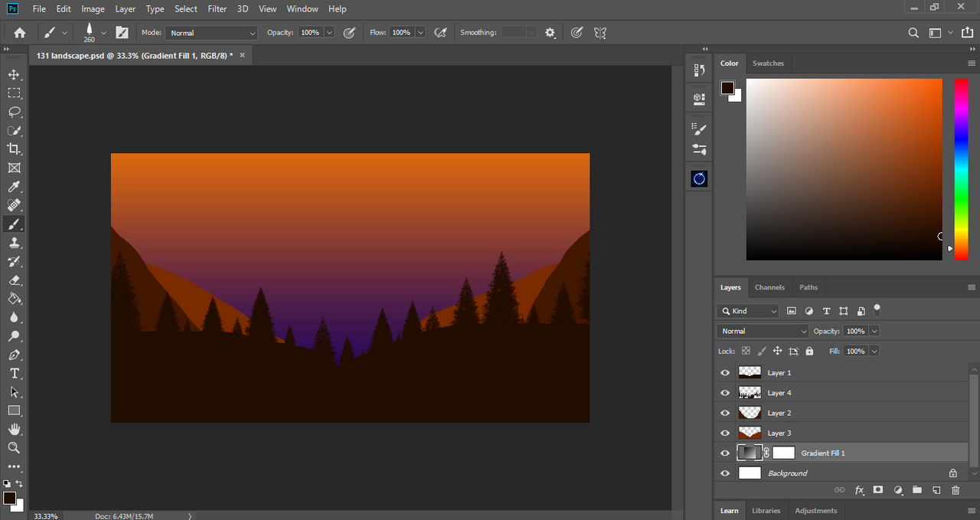980x520 pixels.
Task: Open the Filter menu
Action: coord(217,9)
